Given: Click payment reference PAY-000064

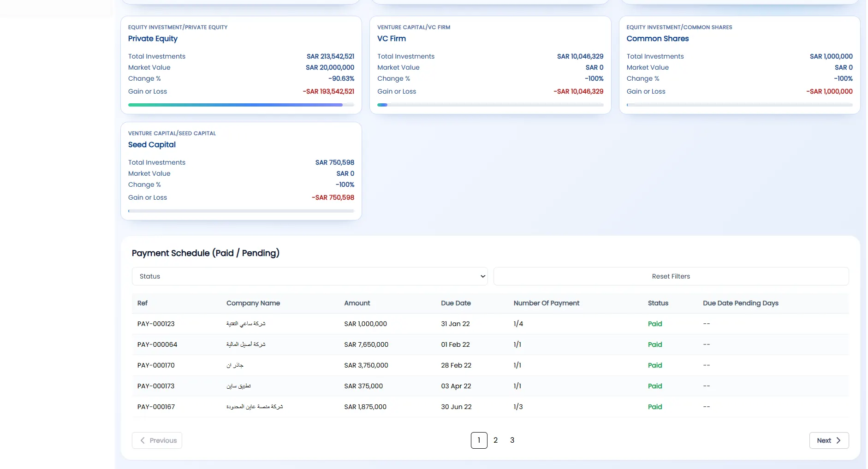Looking at the screenshot, I should point(157,344).
